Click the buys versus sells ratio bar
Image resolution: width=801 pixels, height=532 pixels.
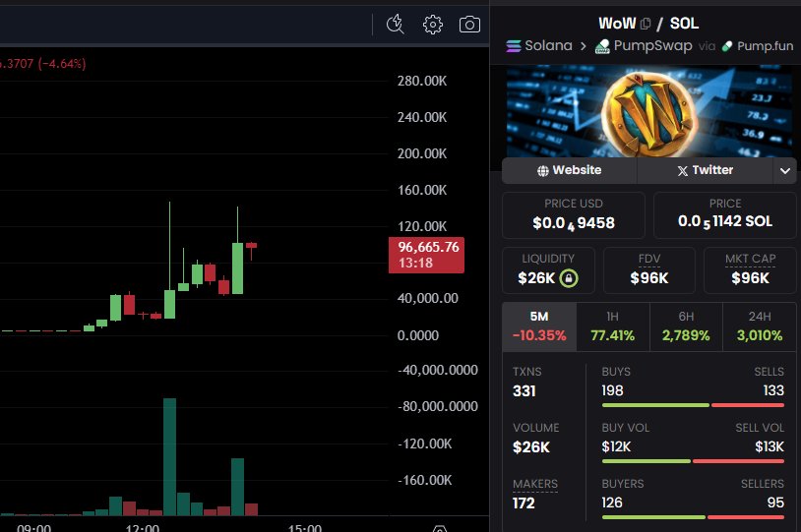(x=693, y=405)
